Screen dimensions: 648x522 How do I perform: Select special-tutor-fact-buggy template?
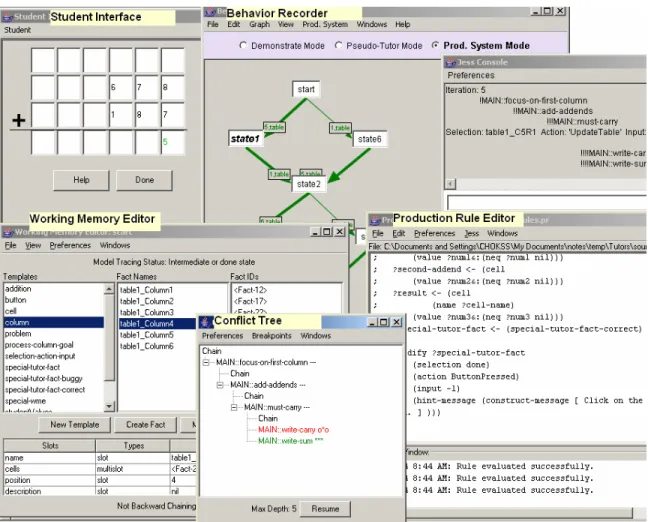[x=54, y=378]
